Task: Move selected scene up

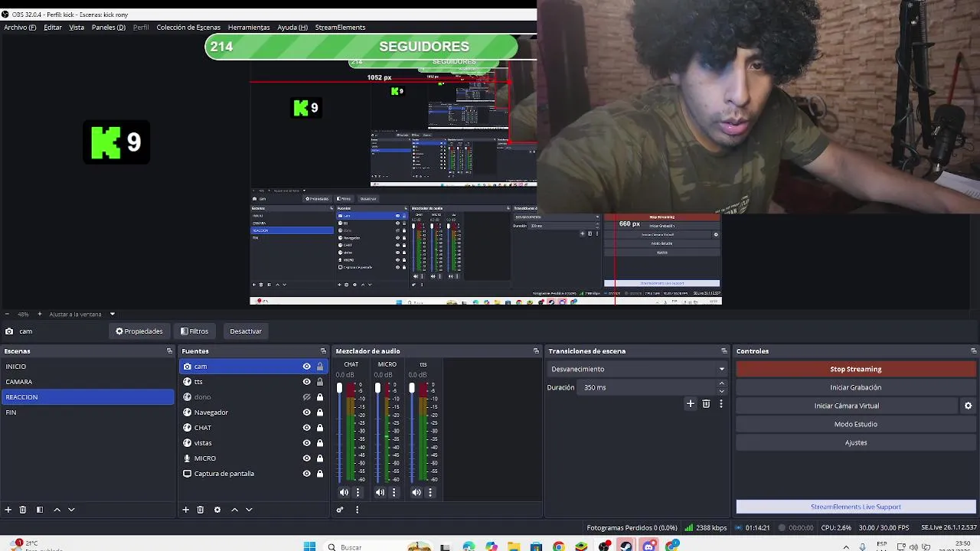Action: [x=57, y=510]
